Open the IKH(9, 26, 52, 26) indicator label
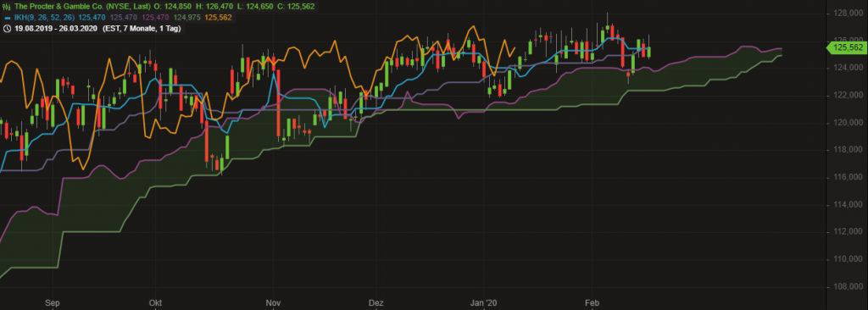 (43, 18)
